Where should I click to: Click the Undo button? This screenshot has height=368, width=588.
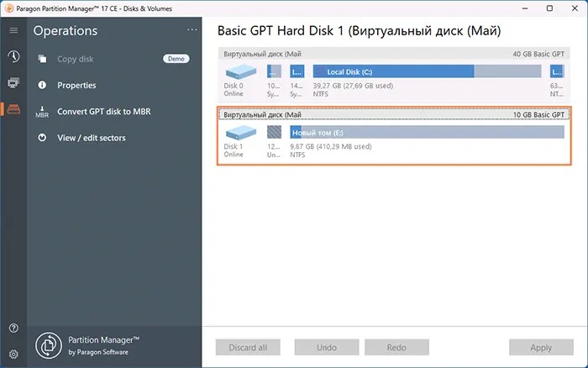pos(327,347)
